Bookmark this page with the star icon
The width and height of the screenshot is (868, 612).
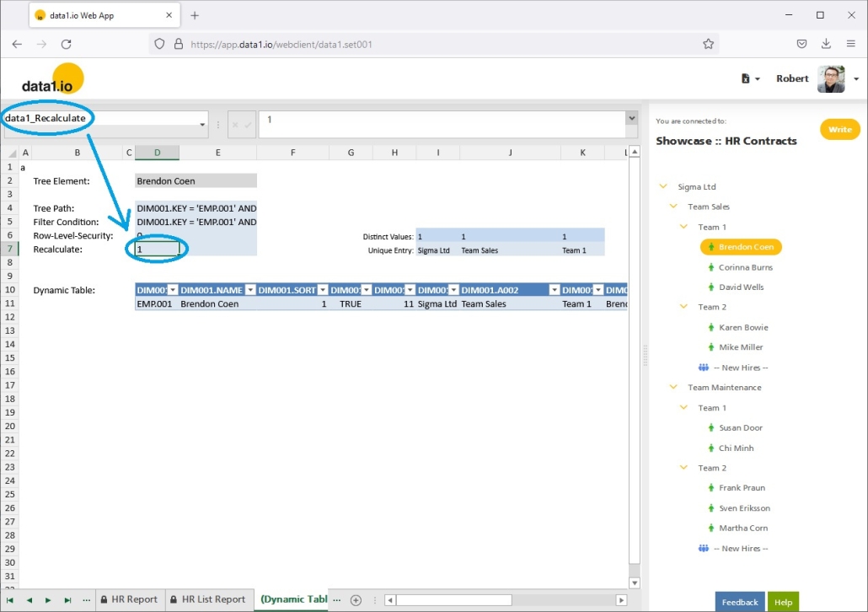[x=708, y=45]
